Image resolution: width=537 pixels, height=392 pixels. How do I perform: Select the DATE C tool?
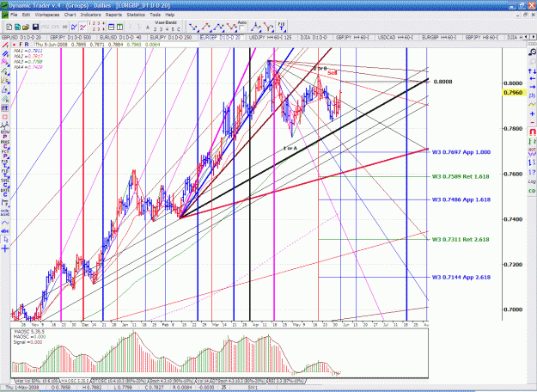pyautogui.click(x=5, y=193)
